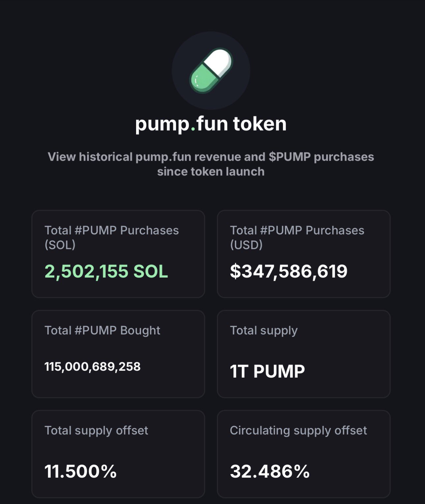Click the $347,586,619 amount
Image resolution: width=425 pixels, height=504 pixels.
coord(289,271)
